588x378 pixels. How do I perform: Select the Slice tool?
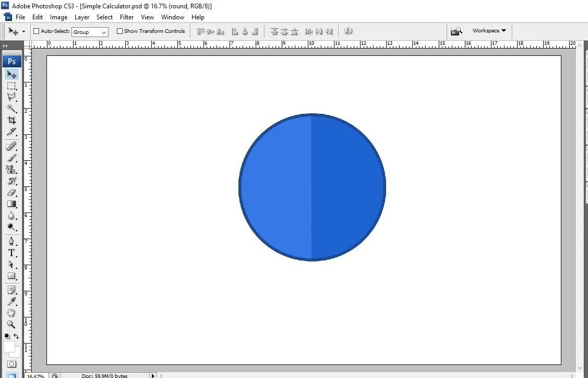pos(11,132)
